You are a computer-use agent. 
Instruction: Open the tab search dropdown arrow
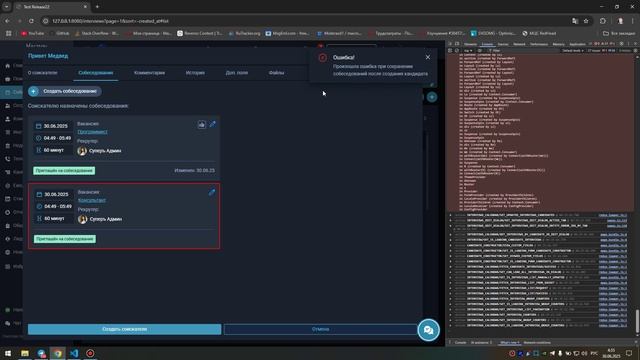(x=7, y=7)
